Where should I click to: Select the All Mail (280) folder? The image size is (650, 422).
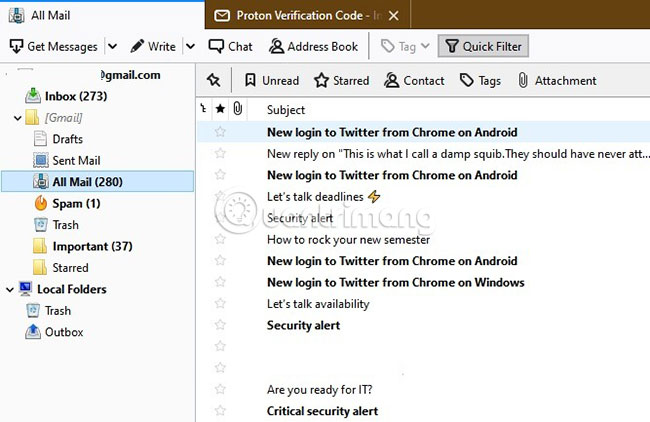(98, 182)
